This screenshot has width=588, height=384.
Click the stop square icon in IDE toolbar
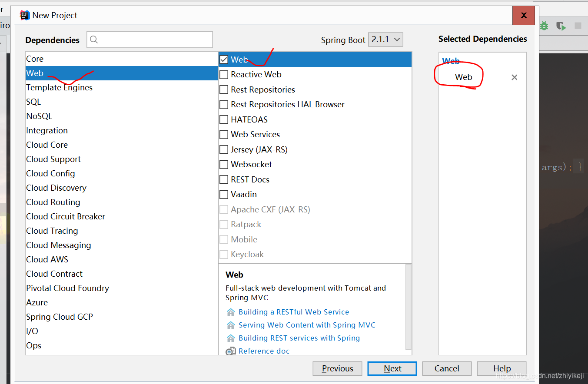point(578,26)
